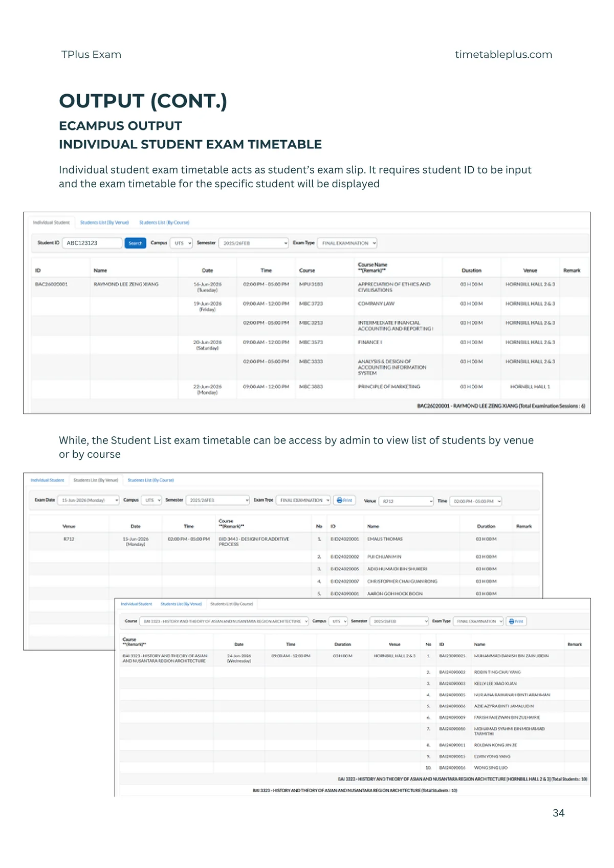The image size is (614, 868).
Task: Click date cell 24-Jun-2026 (Wednesday)
Action: (239, 658)
